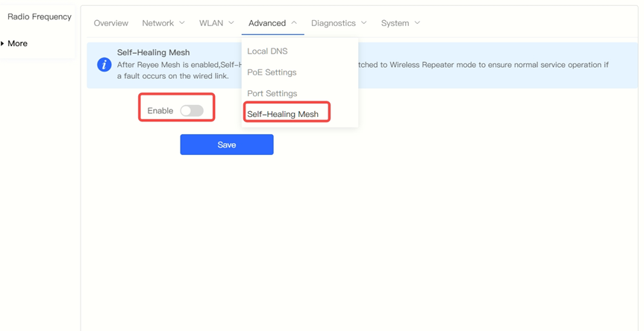Expand the WLAN dropdown chevron
Image resolution: width=644 pixels, height=331 pixels.
point(231,23)
